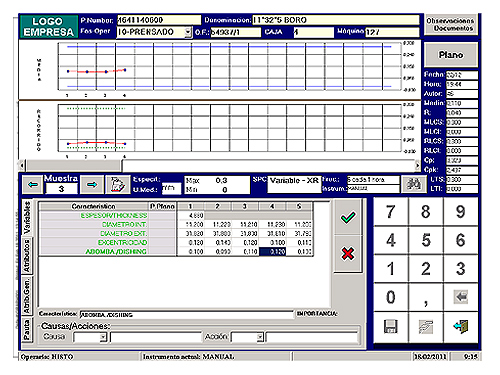Click the Acción description text field
Screen dimensions: 500x375
311,337
